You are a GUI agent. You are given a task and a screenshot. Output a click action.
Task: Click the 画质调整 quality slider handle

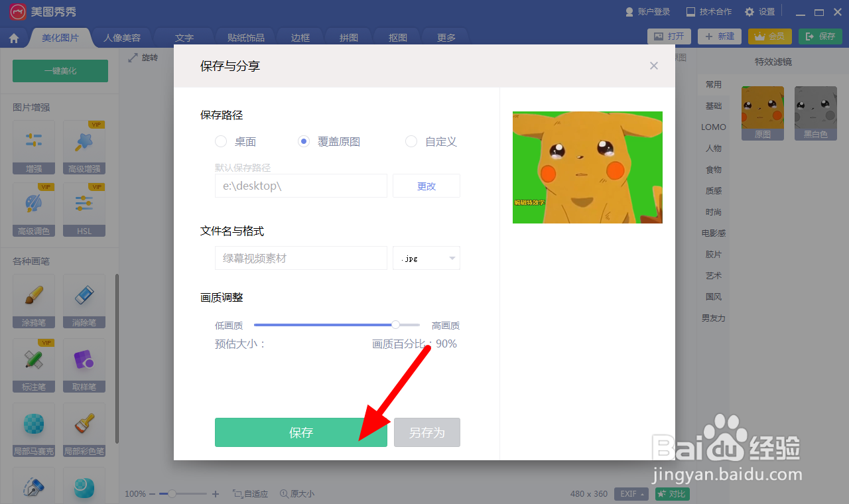[395, 325]
